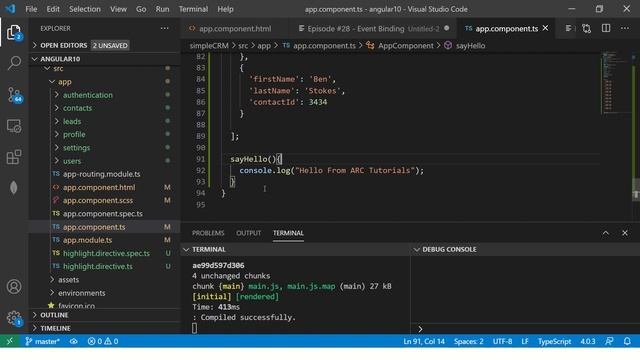Click sayHello in the breadcrumb
The image size is (640, 360).
pyautogui.click(x=470, y=45)
